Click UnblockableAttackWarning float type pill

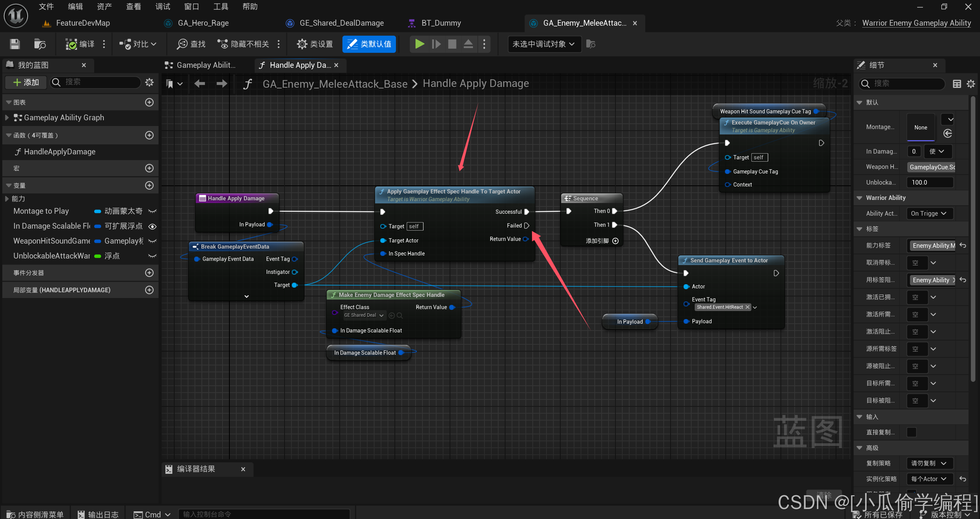tap(98, 256)
